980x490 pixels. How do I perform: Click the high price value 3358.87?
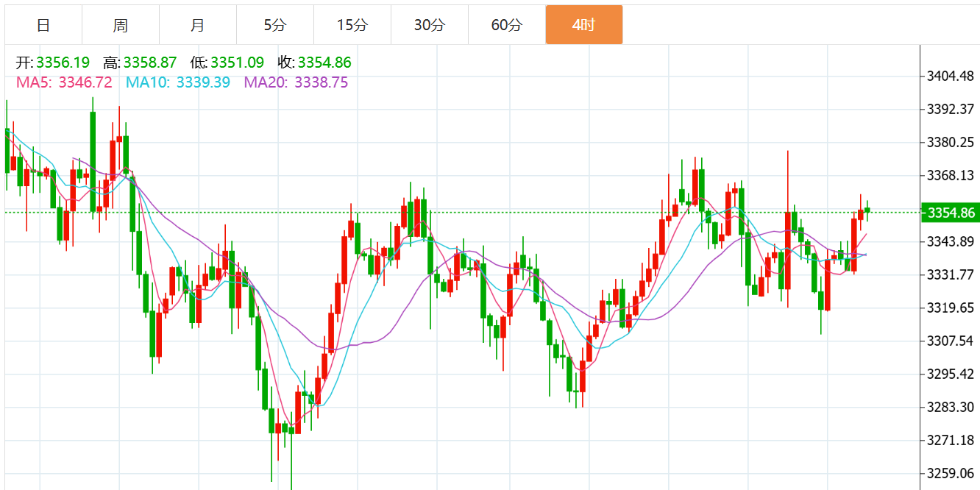(150, 63)
